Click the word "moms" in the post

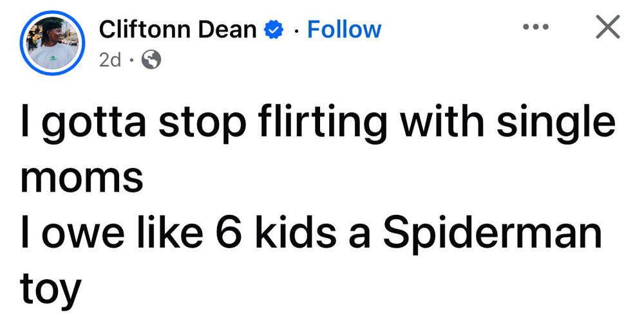point(80,178)
